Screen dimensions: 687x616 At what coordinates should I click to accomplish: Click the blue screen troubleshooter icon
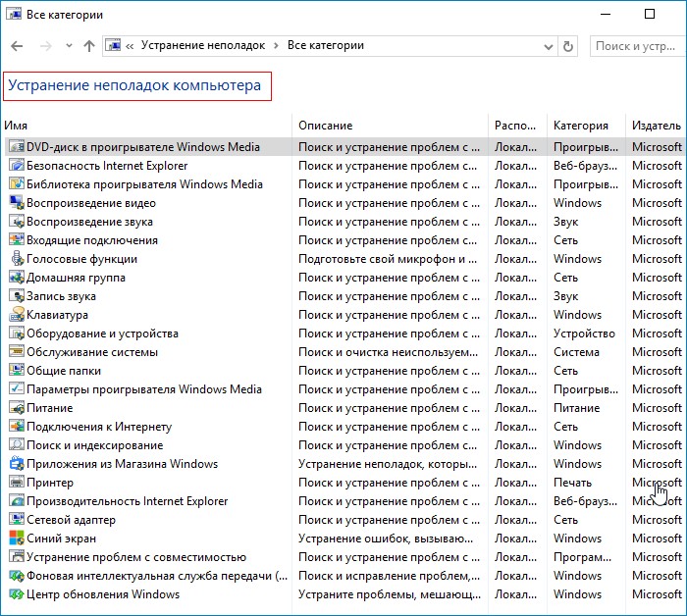pos(17,539)
